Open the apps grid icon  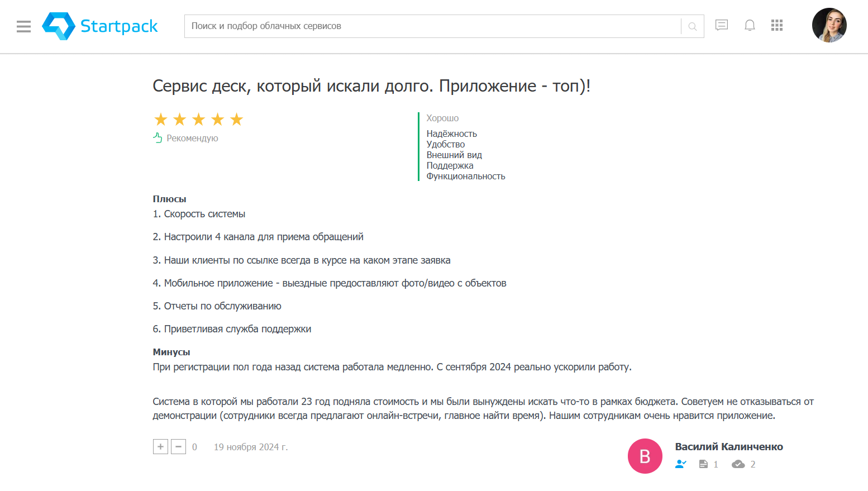[777, 25]
